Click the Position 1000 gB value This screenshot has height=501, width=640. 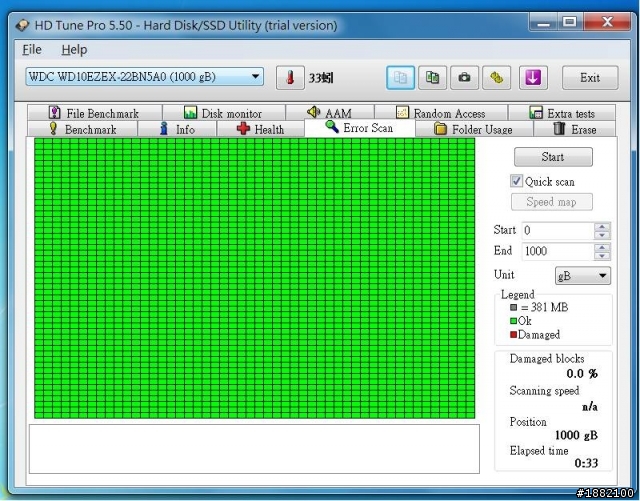pyautogui.click(x=576, y=435)
